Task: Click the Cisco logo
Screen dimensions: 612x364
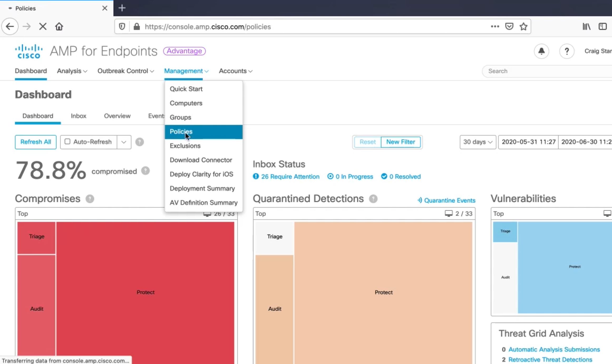Action: coord(29,51)
